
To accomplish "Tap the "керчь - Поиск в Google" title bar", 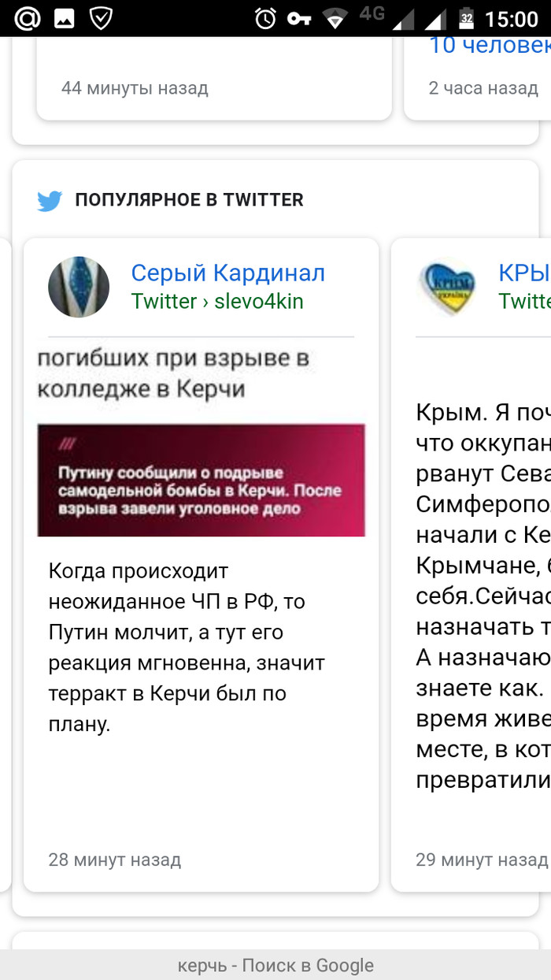I will (x=275, y=965).
